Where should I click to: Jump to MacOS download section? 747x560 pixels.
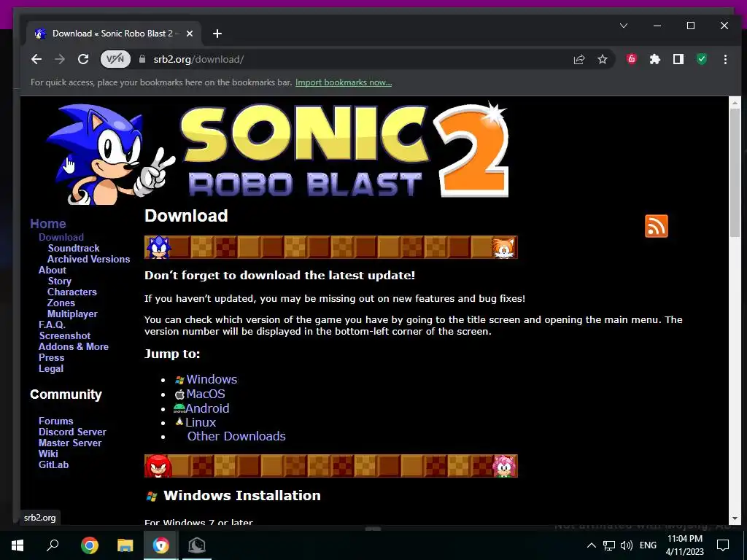click(205, 394)
